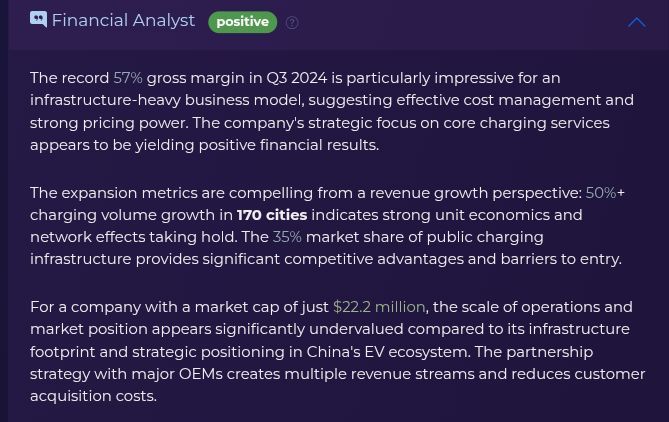Click the phrase 'acquisition costs'

point(93,396)
